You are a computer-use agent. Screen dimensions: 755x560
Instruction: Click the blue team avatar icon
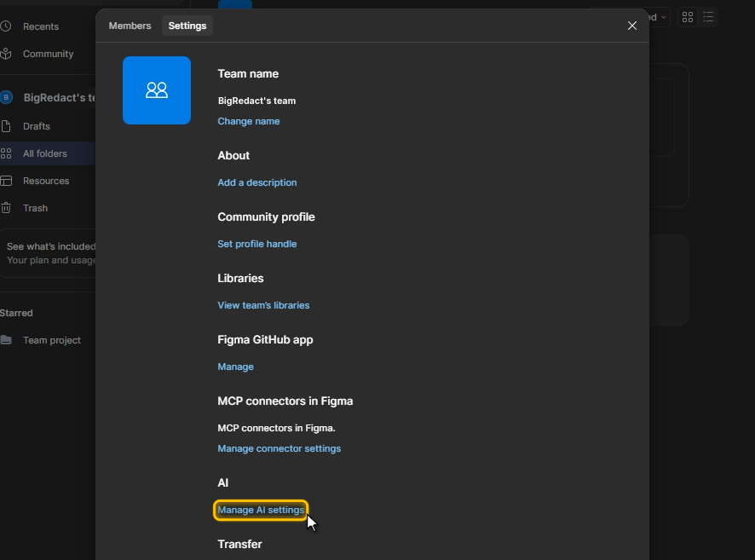point(157,90)
